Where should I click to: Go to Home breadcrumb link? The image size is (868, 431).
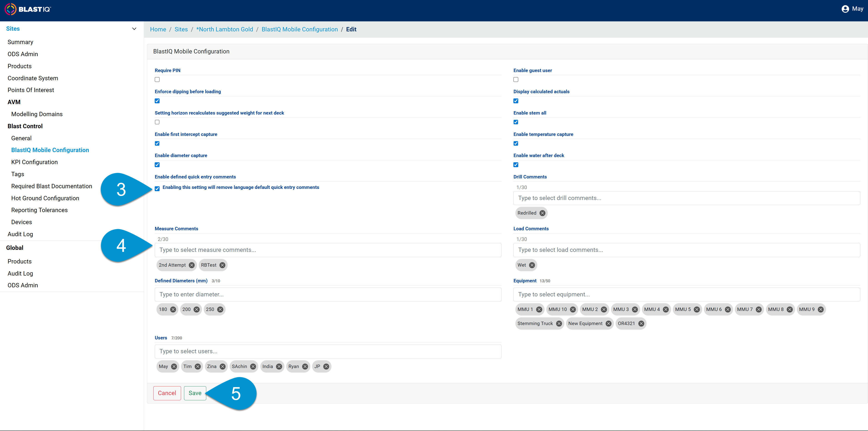[x=158, y=29]
